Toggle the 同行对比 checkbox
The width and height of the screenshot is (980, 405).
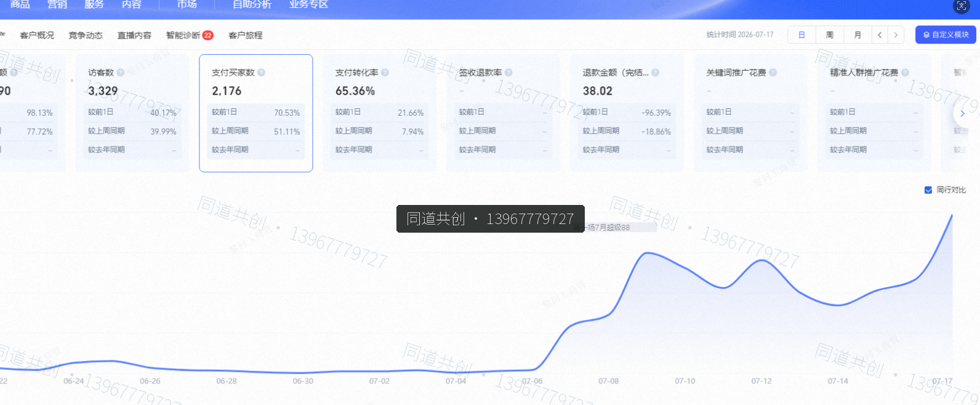[x=928, y=190]
